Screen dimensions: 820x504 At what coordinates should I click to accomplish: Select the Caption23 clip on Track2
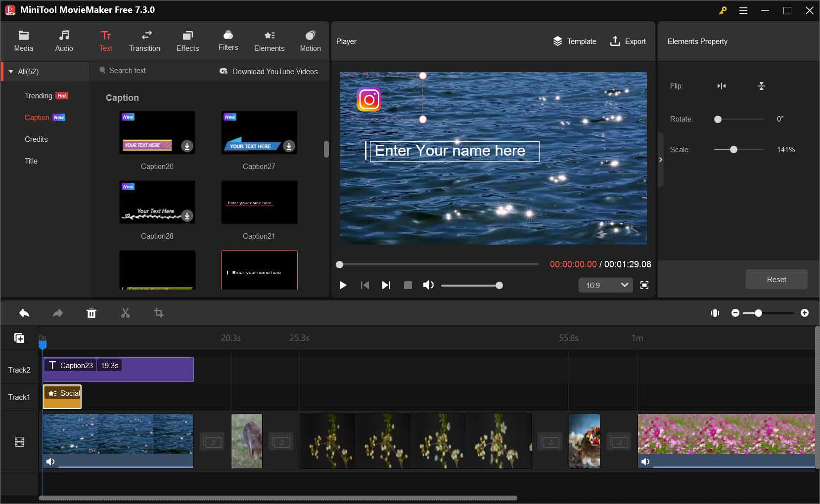tap(118, 370)
